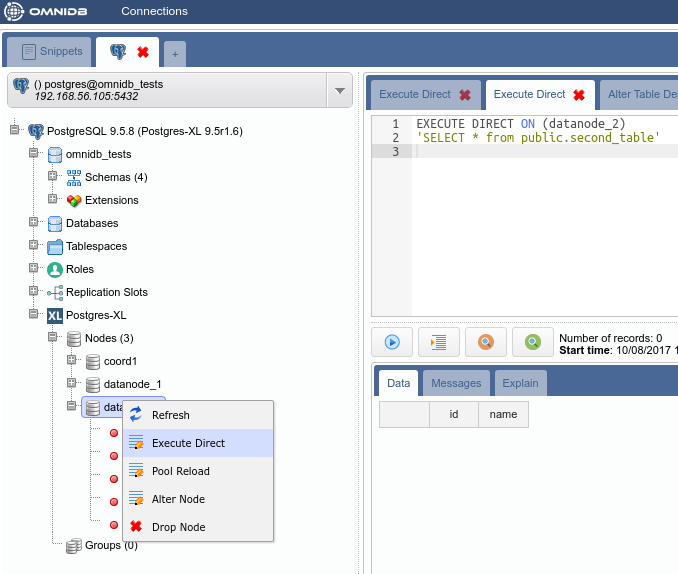Click the Roles icon in the tree
The height and width of the screenshot is (574, 678).
tap(55, 269)
